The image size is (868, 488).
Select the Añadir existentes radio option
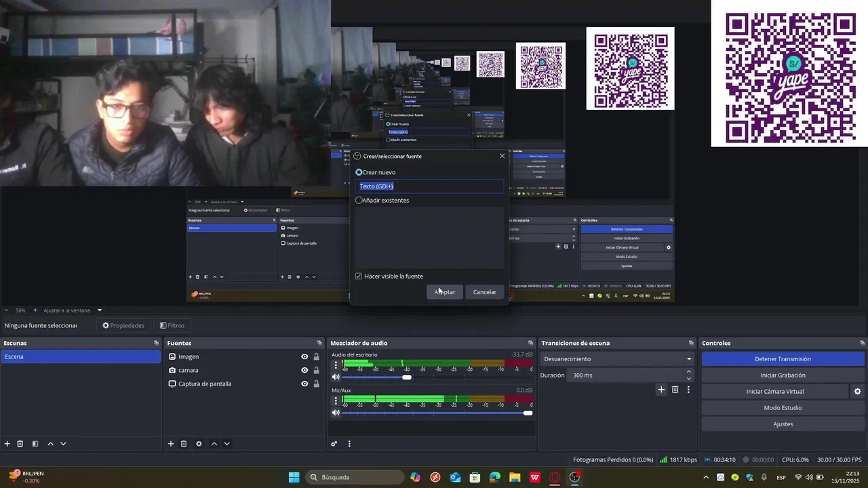pyautogui.click(x=359, y=201)
